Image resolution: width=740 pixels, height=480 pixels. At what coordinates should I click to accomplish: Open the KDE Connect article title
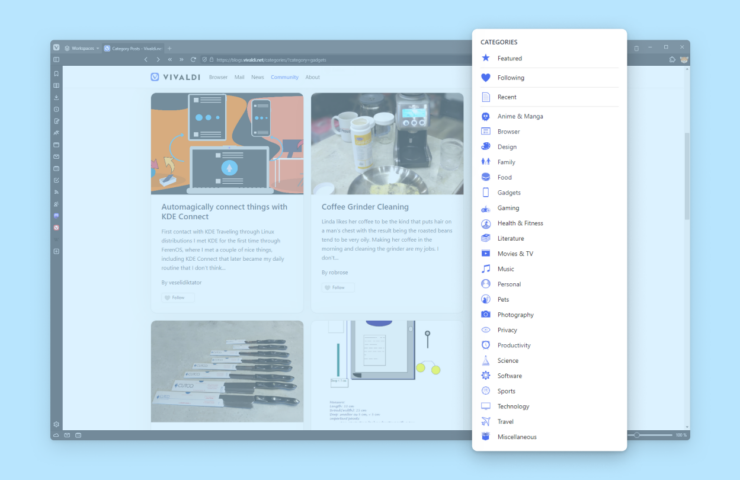224,211
